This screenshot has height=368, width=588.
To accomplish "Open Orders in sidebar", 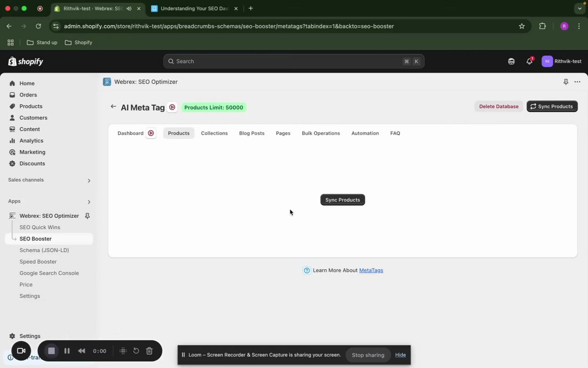I will (x=28, y=95).
